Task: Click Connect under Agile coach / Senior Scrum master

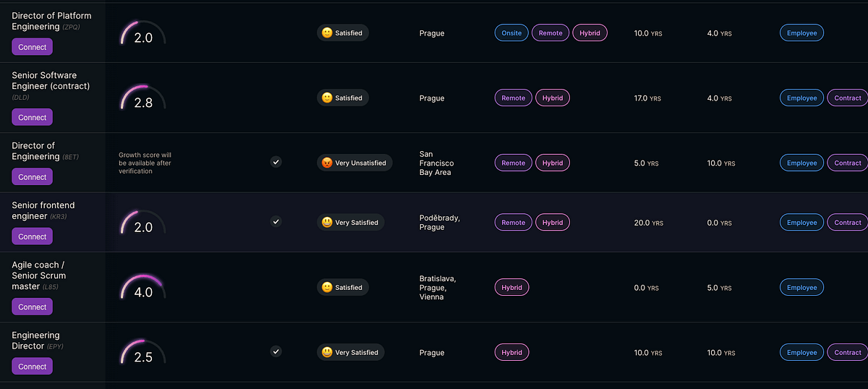Action: (x=32, y=307)
